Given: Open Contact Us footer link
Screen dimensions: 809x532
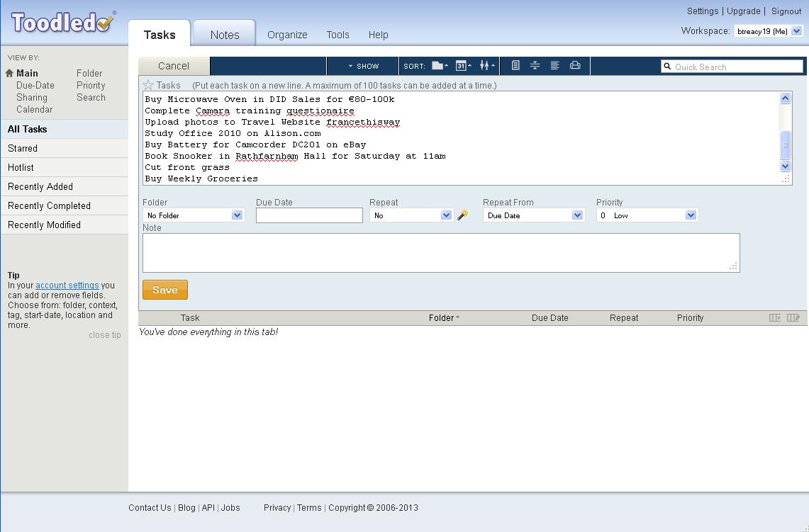Looking at the screenshot, I should pos(150,507).
